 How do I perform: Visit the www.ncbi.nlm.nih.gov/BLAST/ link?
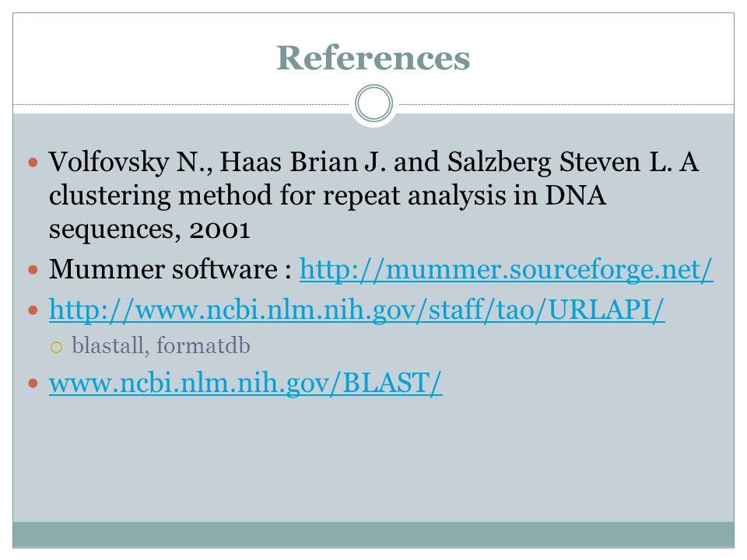[245, 383]
